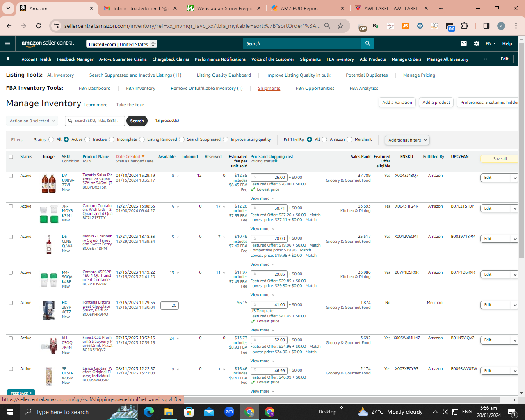Click the zoom magnifier icon in address bar

pos(327,26)
